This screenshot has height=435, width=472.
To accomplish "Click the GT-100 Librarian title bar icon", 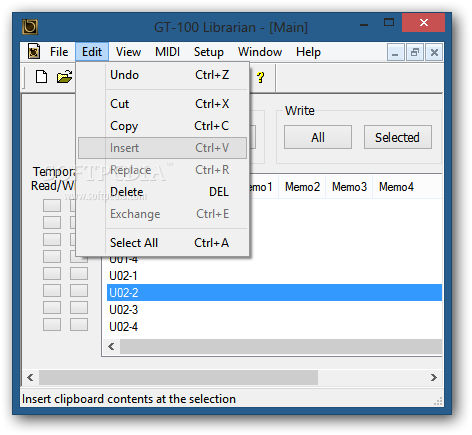I will click(30, 27).
